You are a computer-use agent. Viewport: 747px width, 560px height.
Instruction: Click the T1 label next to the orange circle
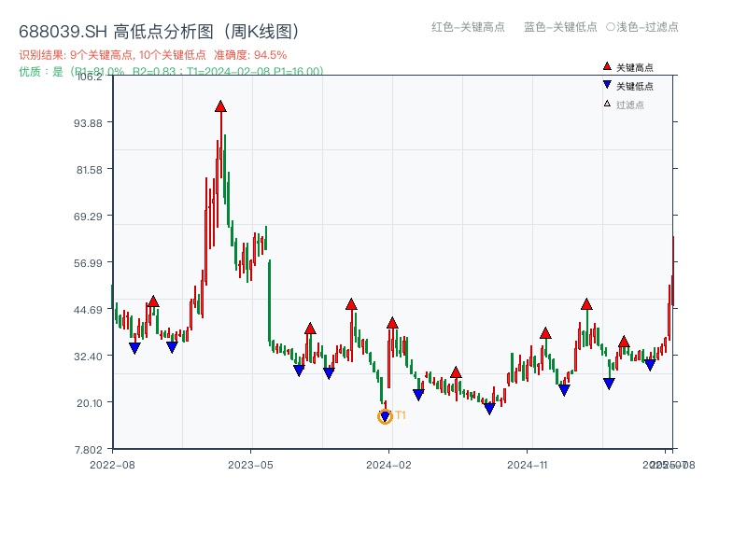[x=400, y=413]
